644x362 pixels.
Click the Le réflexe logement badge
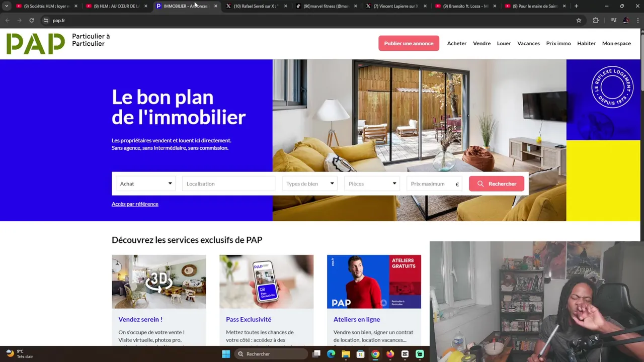tap(612, 87)
